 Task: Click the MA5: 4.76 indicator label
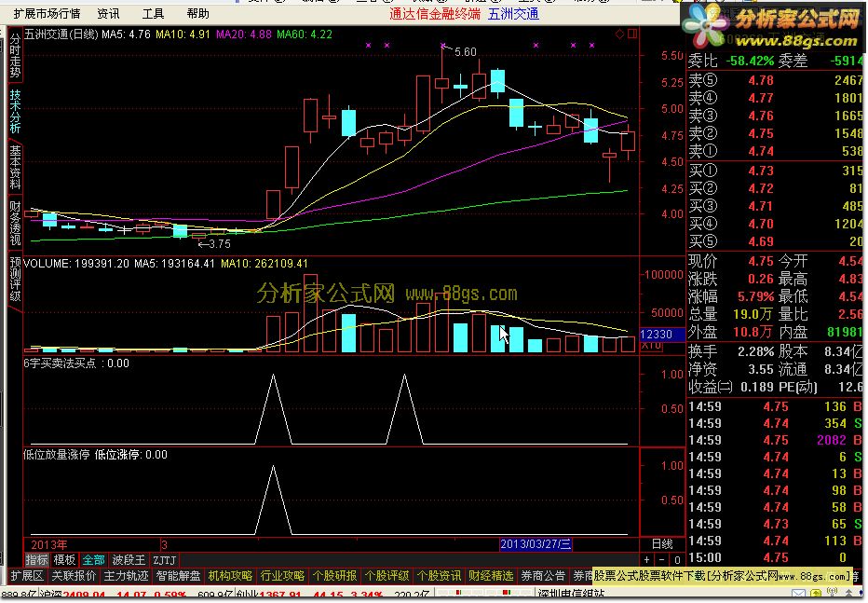[127, 34]
